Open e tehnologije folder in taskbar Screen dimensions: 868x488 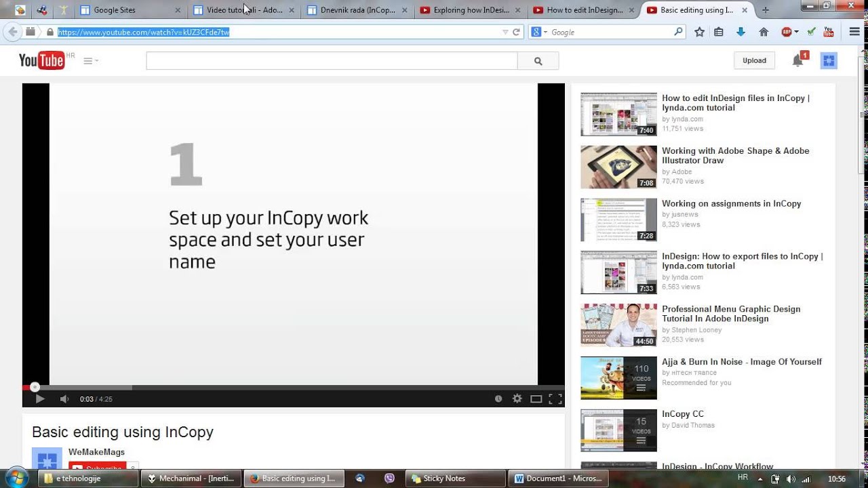coord(88,479)
